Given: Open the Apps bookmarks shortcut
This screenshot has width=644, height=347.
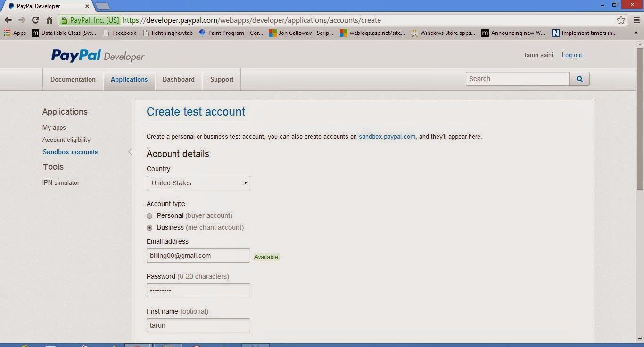Looking at the screenshot, I should [15, 33].
